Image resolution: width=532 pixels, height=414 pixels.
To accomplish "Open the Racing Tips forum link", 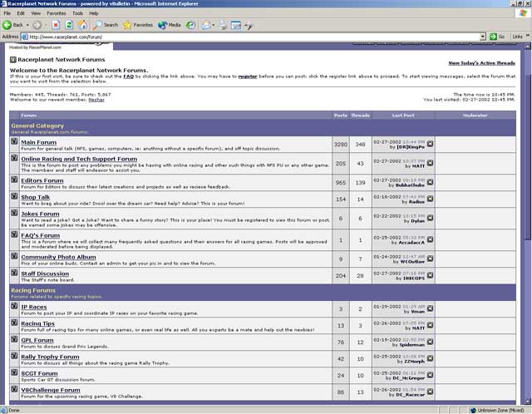I will tap(37, 323).
